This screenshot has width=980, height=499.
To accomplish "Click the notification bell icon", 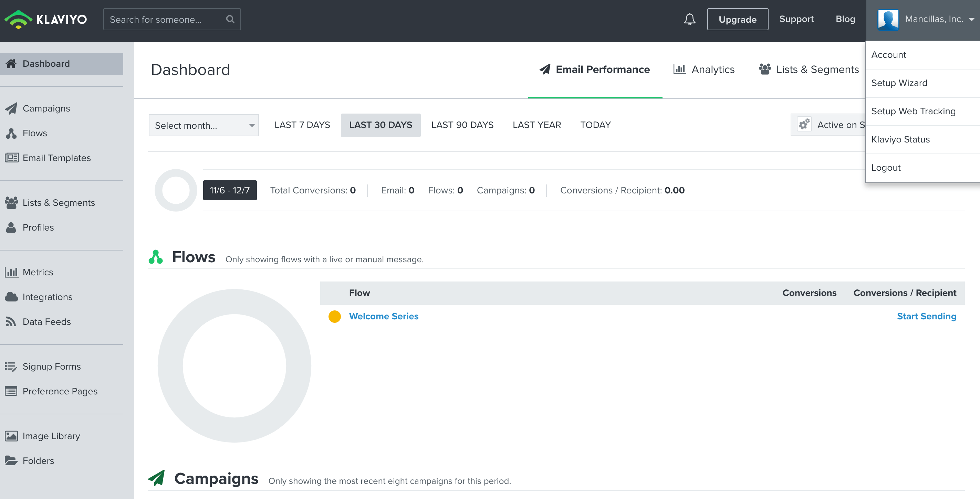I will tap(689, 19).
